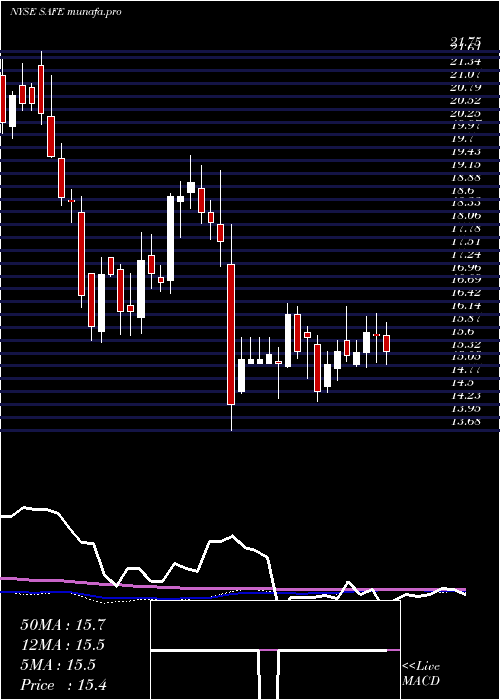Click the Price : 15.4 readout
Viewport: 500px width, 700px height.
64,685
